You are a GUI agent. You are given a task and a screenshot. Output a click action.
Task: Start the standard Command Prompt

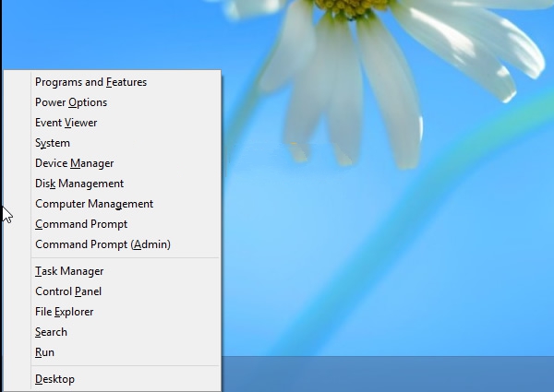(81, 224)
